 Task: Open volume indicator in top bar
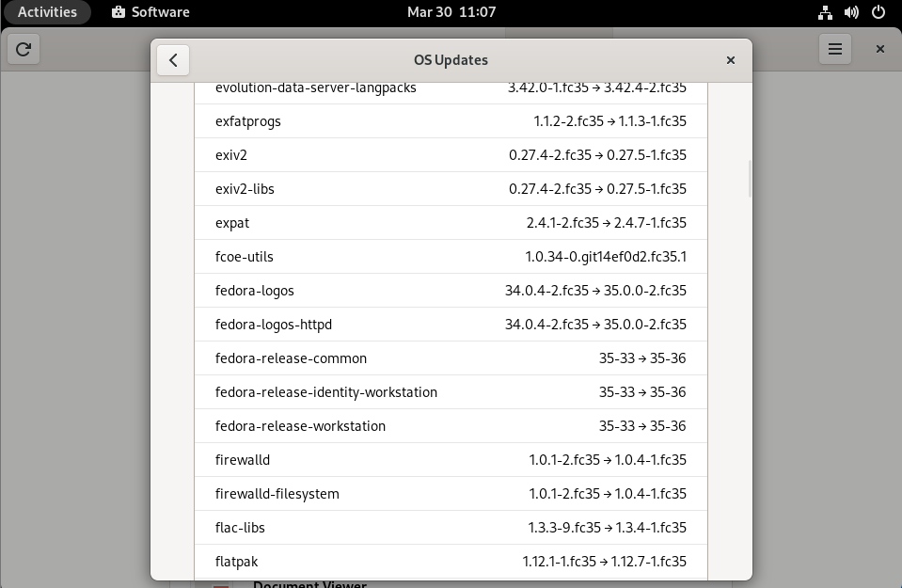851,12
